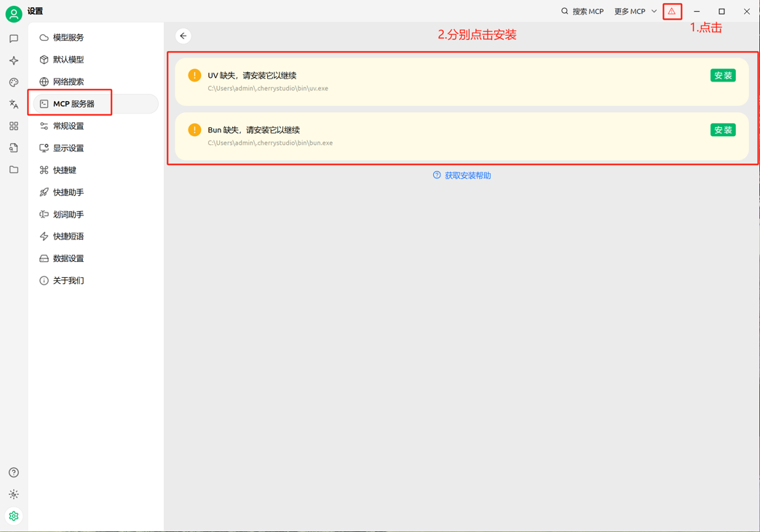Close the settings window
Image resolution: width=760 pixels, height=532 pixels.
[x=747, y=11]
